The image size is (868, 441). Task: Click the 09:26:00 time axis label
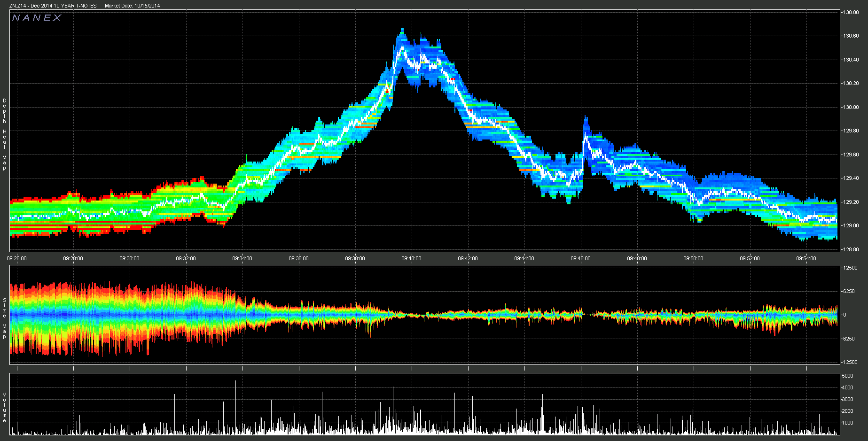click(x=17, y=258)
